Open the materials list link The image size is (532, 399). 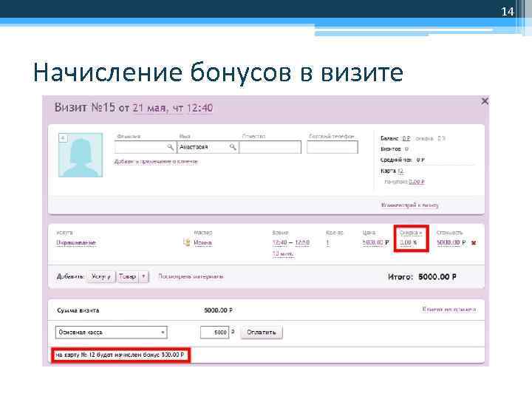point(191,277)
